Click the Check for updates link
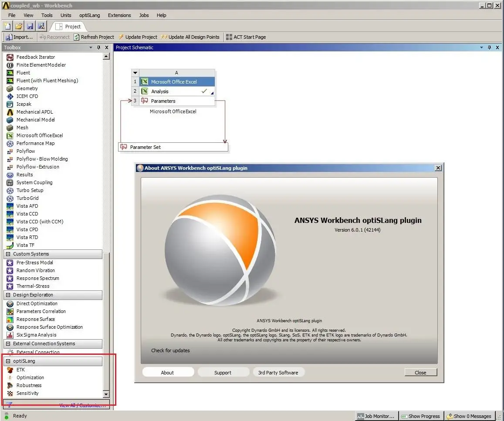This screenshot has width=504, height=421. coord(170,350)
